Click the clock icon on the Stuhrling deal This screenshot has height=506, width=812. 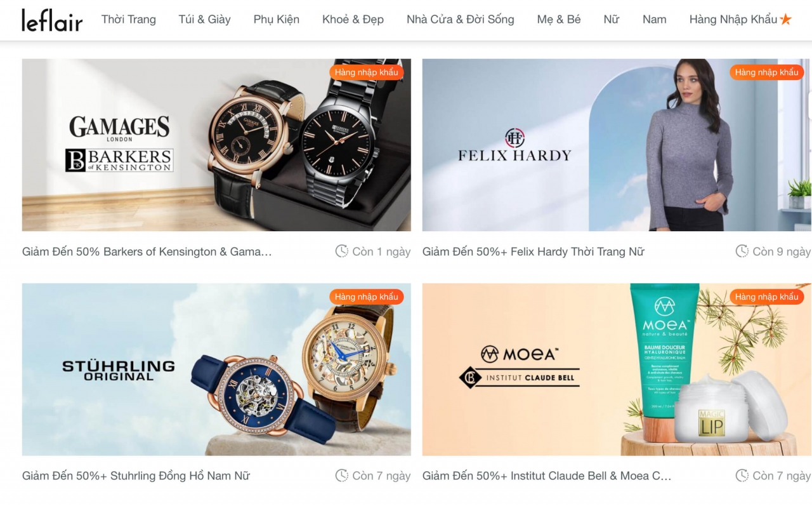coord(342,476)
